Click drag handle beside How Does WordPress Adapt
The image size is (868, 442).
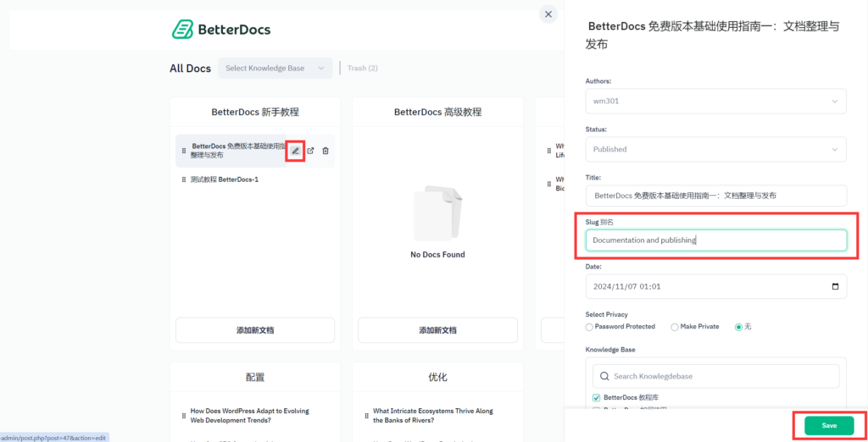click(184, 416)
